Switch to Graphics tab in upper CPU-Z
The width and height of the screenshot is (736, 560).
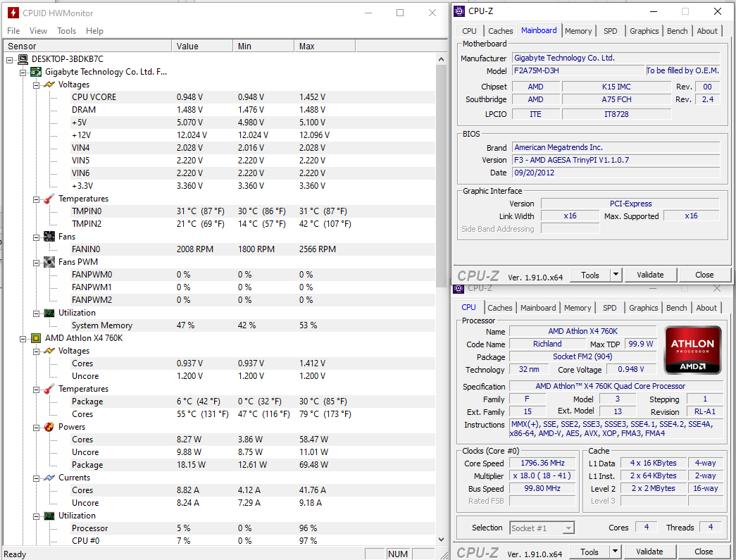[x=644, y=31]
